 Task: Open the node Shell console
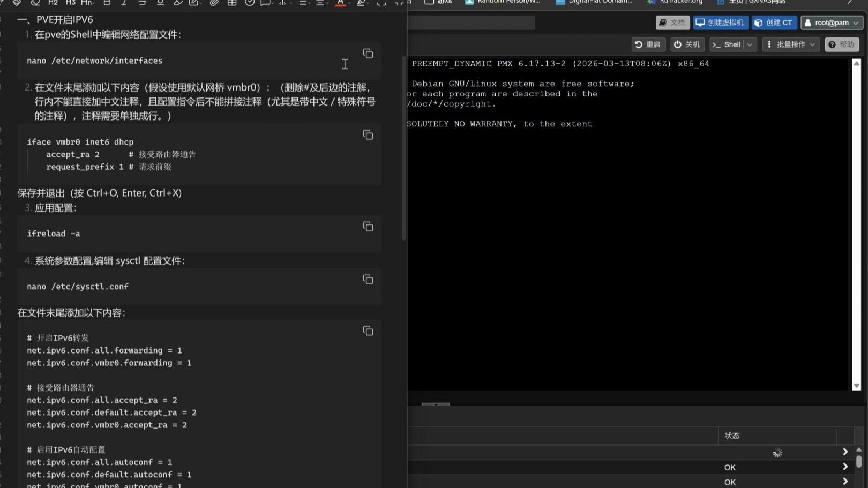[x=727, y=44]
